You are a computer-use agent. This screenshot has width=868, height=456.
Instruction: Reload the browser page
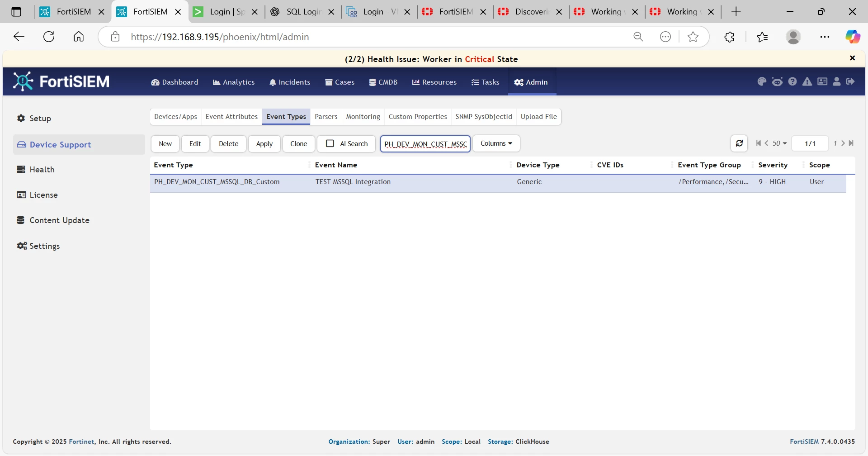49,37
